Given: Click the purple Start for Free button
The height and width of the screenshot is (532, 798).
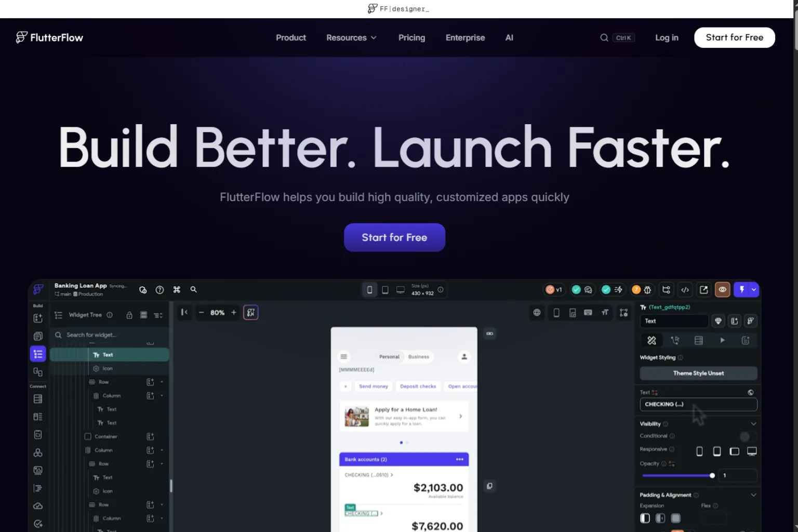Looking at the screenshot, I should tap(394, 237).
